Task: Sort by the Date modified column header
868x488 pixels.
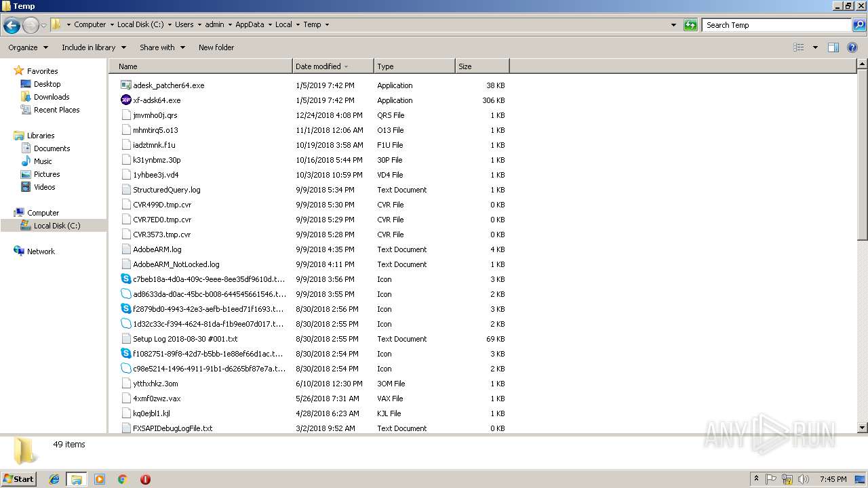Action: [x=333, y=66]
